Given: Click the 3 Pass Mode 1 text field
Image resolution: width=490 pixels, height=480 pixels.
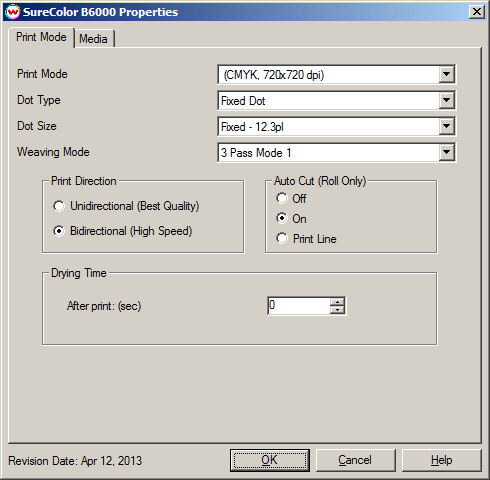Looking at the screenshot, I should [328, 152].
